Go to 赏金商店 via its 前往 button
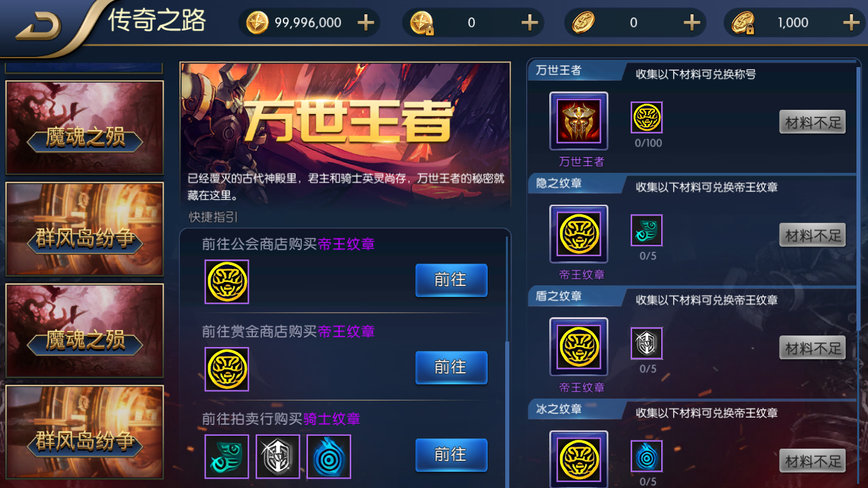 tap(451, 367)
